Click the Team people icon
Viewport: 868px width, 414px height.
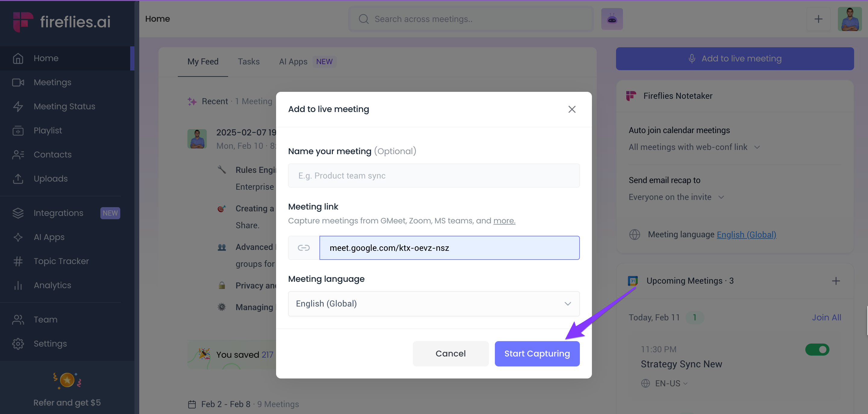18,320
